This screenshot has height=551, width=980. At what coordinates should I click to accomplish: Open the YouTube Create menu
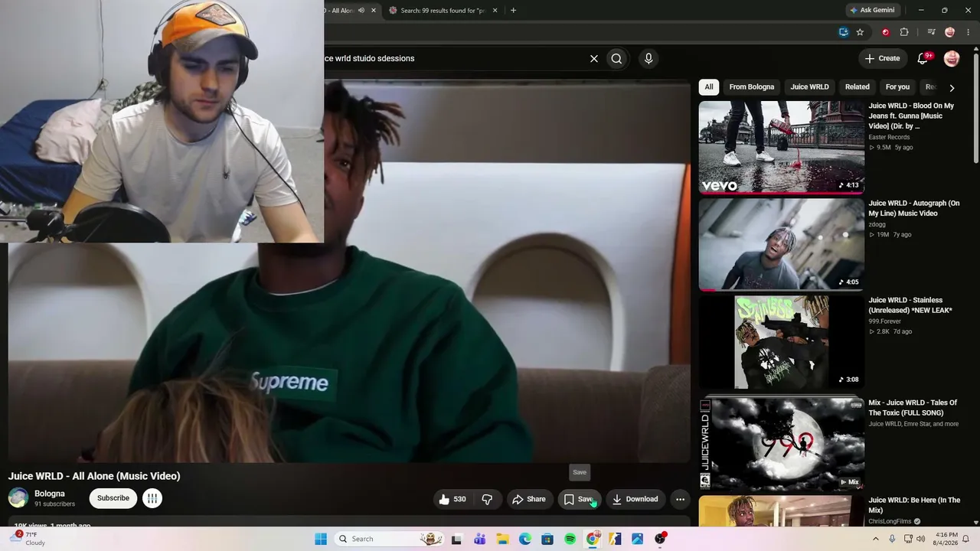click(882, 58)
